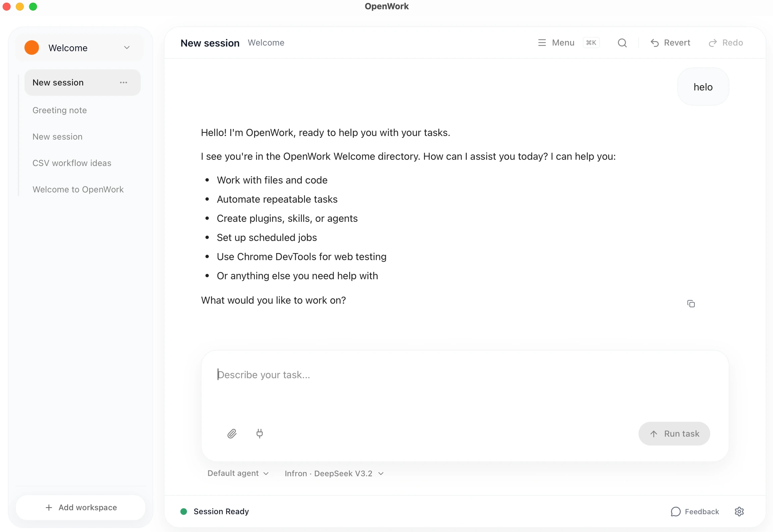Screen dimensions: 773x532
Task: Click the Welcome breadcrumb next to New session
Action: 266,43
